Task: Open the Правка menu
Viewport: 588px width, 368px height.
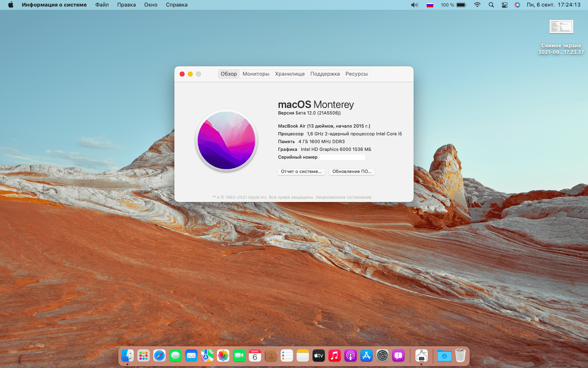Action: click(127, 5)
